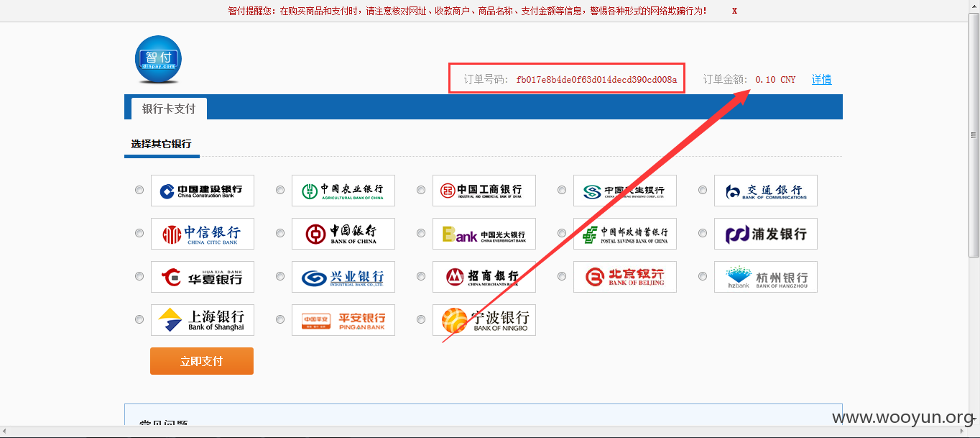The width and height of the screenshot is (980, 438).
Task: Click the 浦发银行 logo
Action: point(766,234)
